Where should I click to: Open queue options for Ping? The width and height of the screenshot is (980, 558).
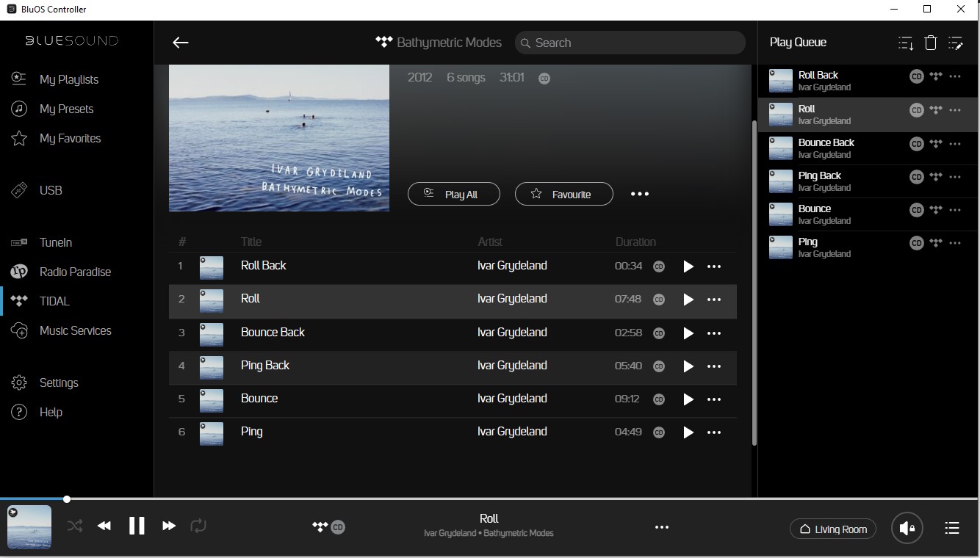coord(955,243)
